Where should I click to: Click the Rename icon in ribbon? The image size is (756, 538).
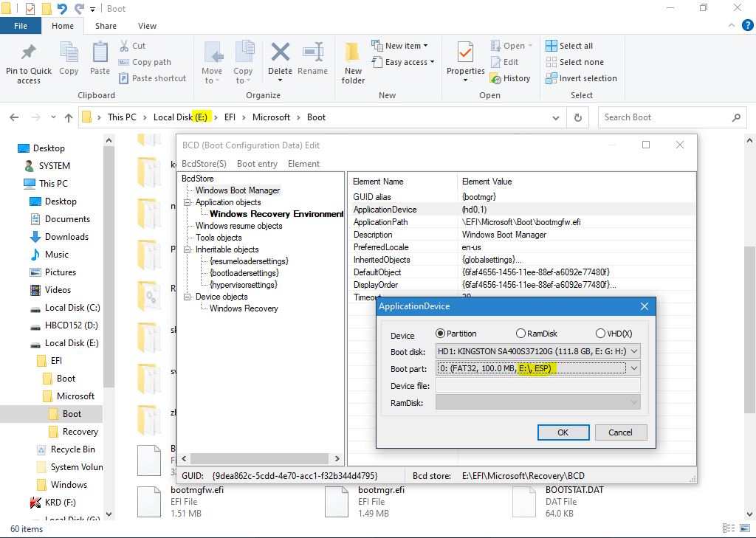(x=312, y=54)
